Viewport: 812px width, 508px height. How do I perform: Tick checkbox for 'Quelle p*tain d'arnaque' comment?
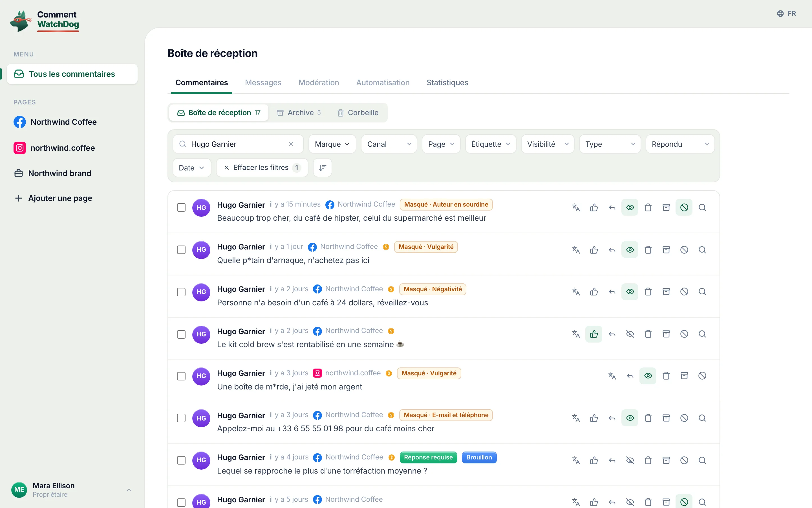coord(181,250)
